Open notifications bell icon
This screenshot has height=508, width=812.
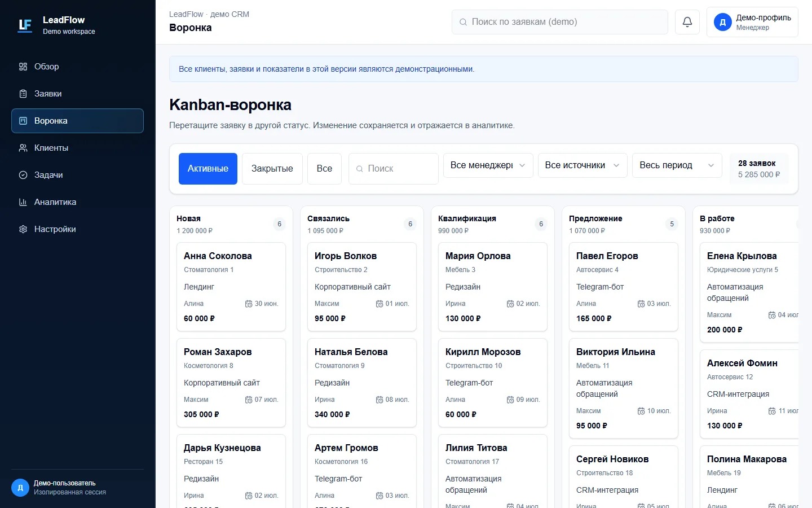coord(687,22)
